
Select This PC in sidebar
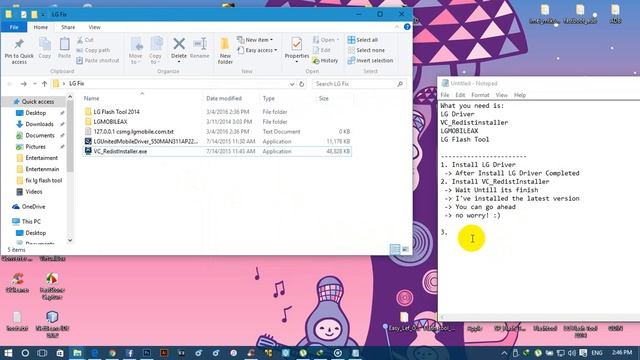pyautogui.click(x=31, y=221)
